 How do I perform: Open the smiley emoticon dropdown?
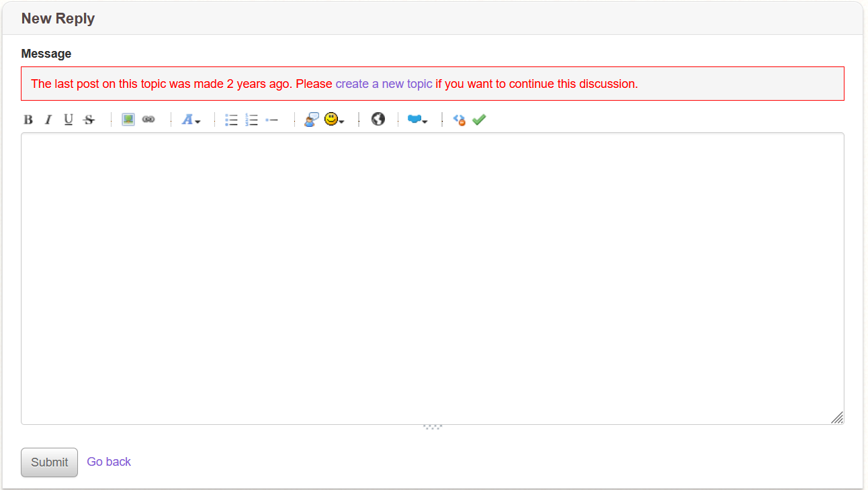334,119
